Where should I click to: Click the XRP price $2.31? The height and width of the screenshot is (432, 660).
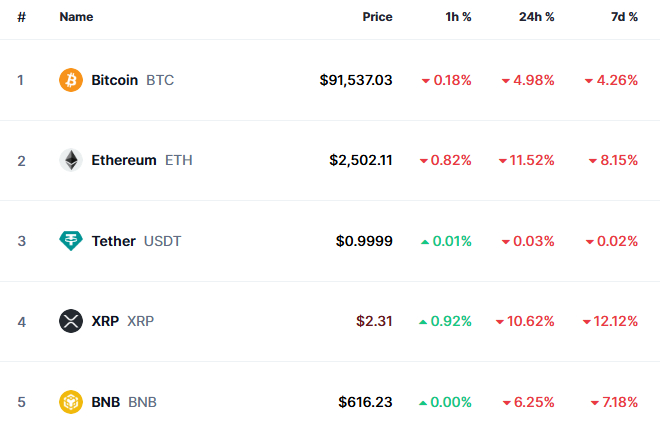[x=374, y=321]
